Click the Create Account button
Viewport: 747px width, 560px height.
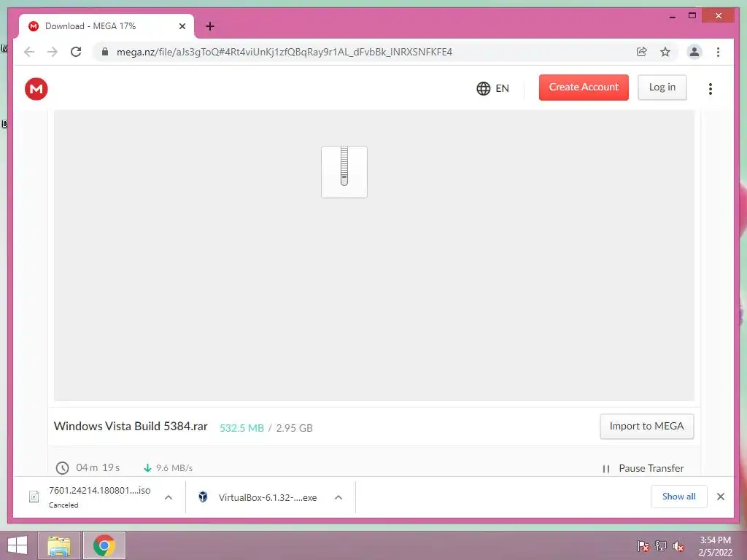(x=584, y=87)
